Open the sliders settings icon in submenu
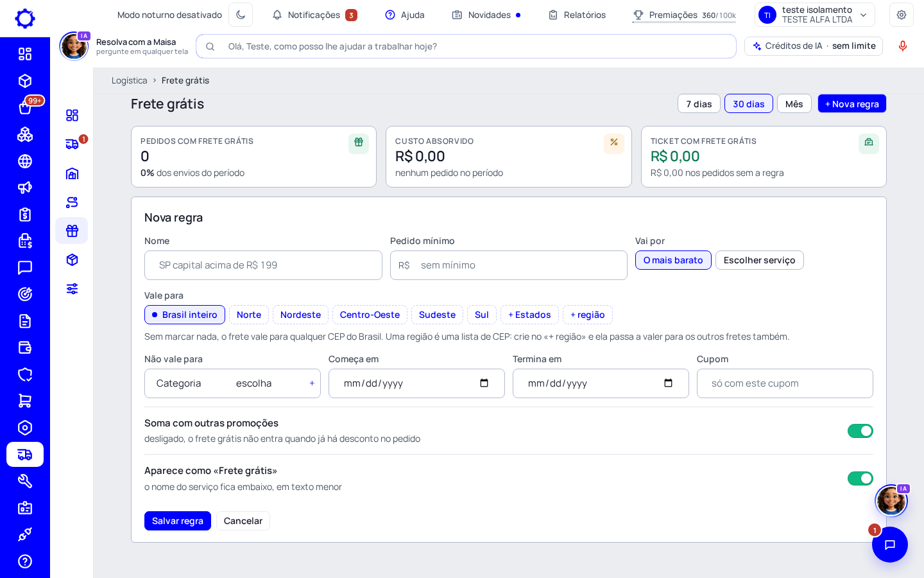 pos(72,288)
